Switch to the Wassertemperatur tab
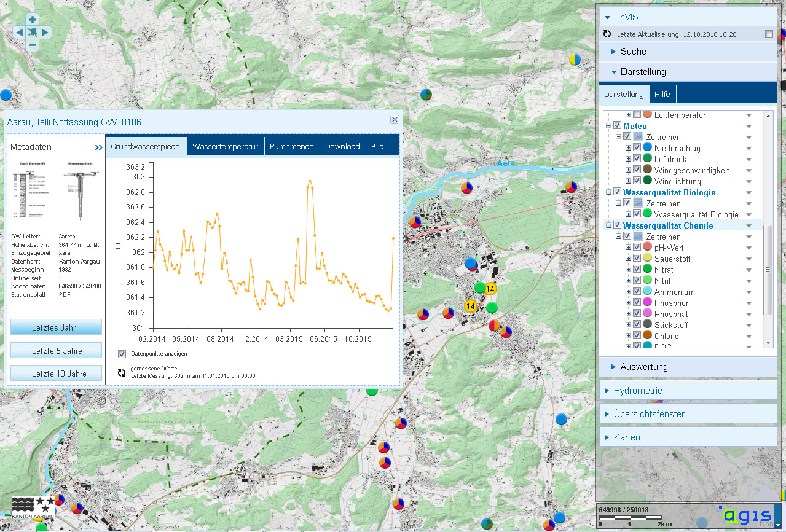This screenshot has height=532, width=786. click(x=227, y=146)
